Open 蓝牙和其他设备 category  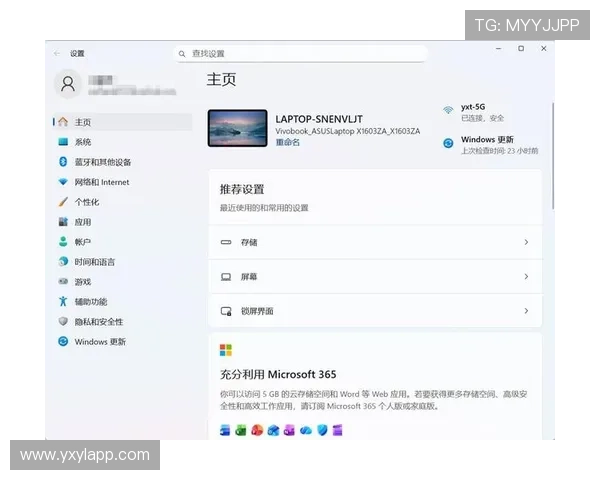coord(122,162)
